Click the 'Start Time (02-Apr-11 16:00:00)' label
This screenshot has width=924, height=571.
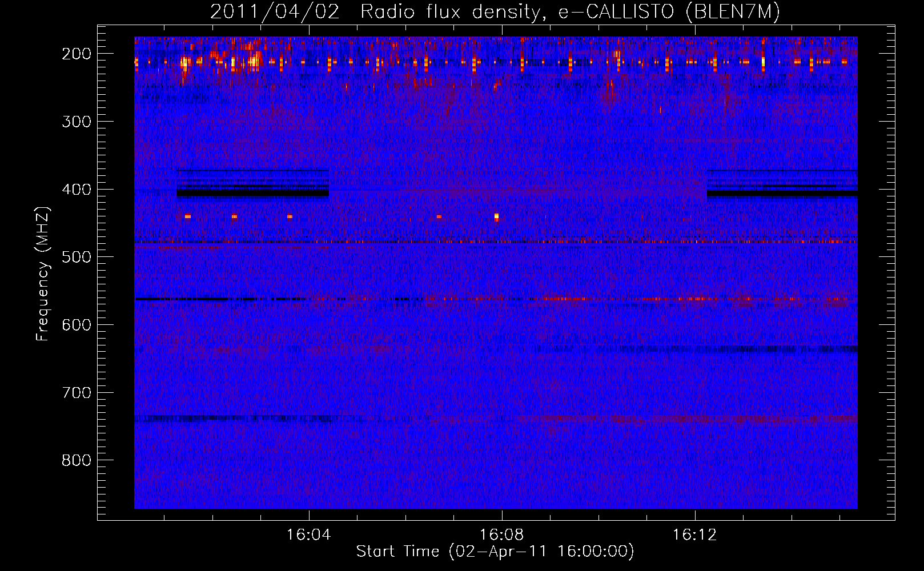(x=495, y=552)
